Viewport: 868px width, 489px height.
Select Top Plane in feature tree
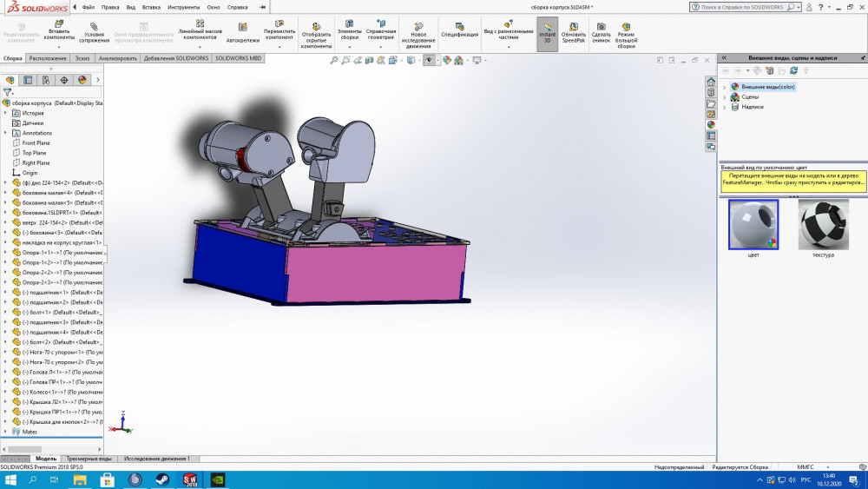(35, 153)
